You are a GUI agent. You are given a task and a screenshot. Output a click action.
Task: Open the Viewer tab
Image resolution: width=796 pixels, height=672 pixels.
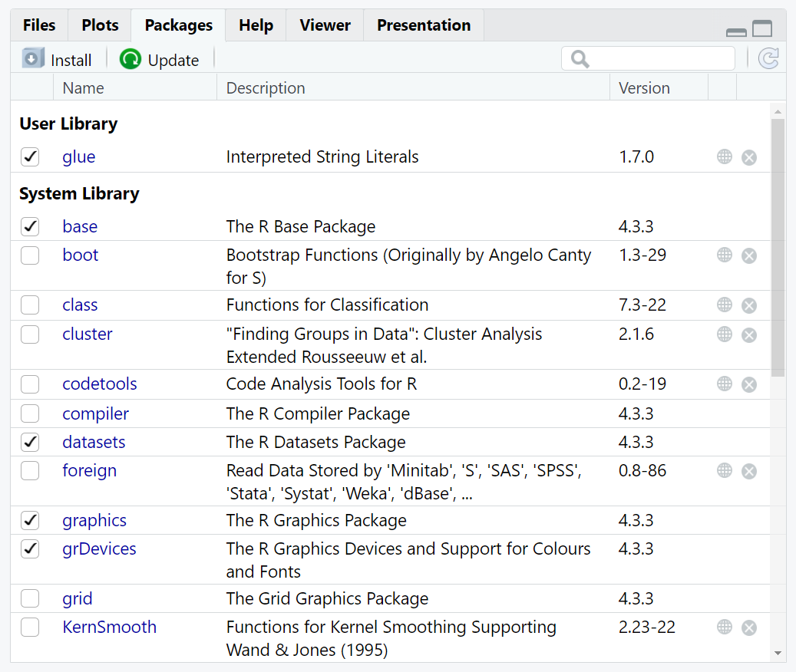[324, 25]
